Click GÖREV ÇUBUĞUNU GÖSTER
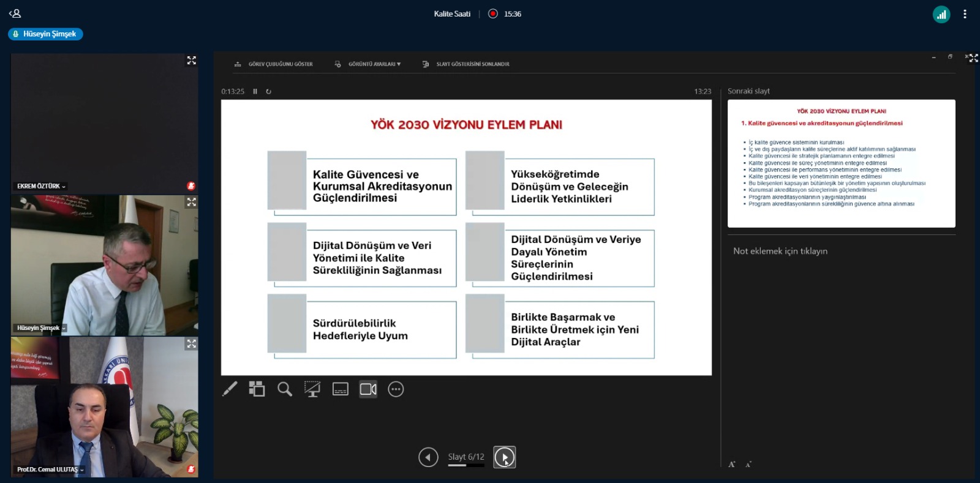Image resolution: width=980 pixels, height=483 pixels. 274,64
